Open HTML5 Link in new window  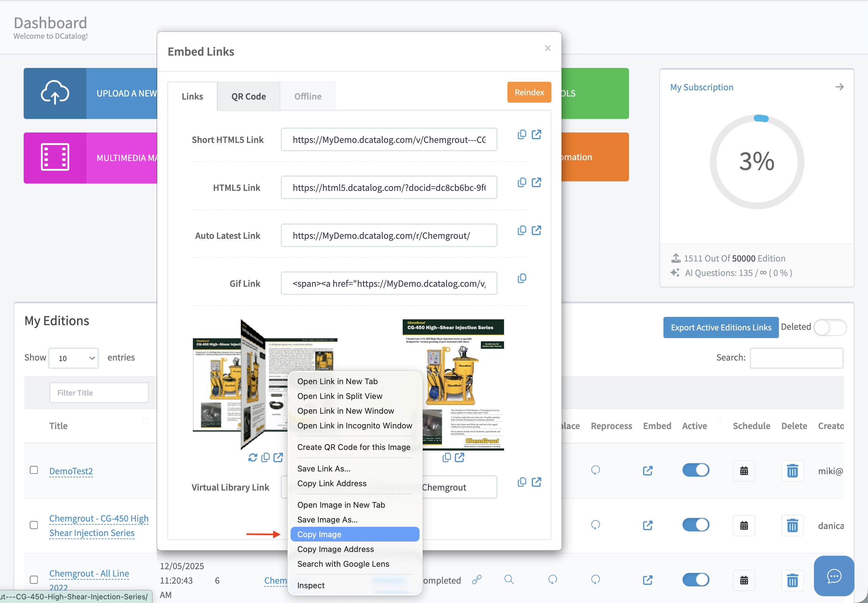tap(536, 183)
